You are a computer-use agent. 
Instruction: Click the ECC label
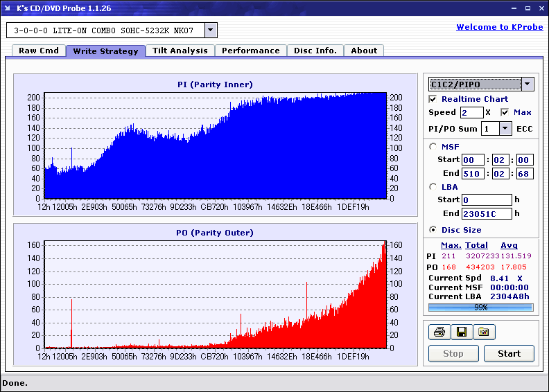click(x=525, y=129)
